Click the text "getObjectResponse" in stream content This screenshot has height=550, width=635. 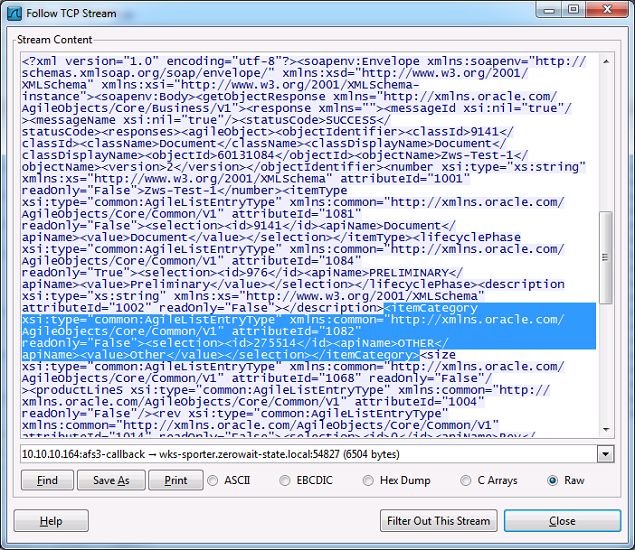click(264, 96)
